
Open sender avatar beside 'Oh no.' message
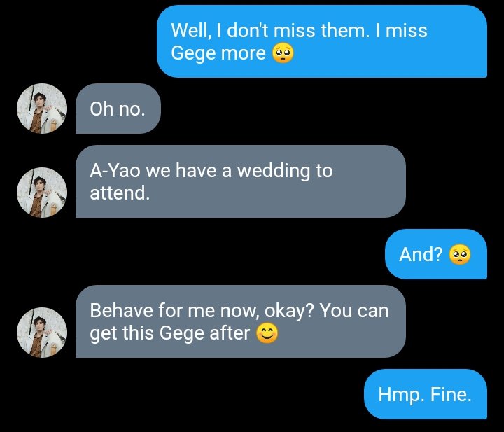(x=42, y=109)
